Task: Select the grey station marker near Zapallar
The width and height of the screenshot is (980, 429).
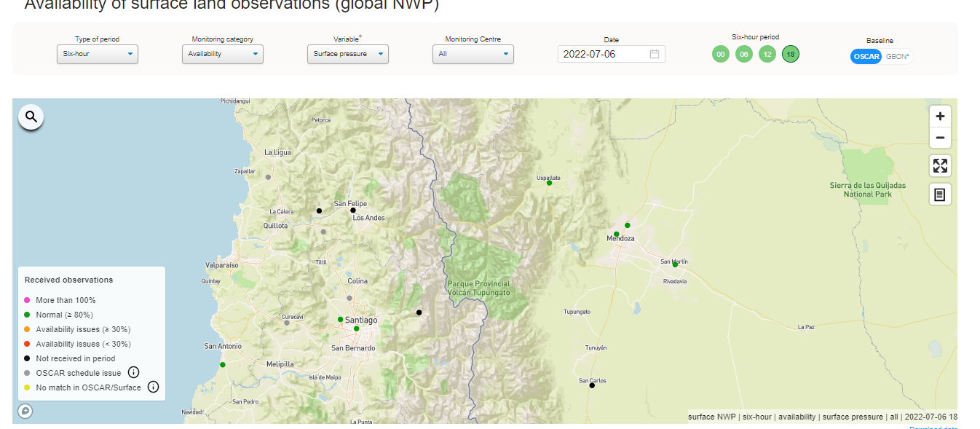Action: [268, 177]
